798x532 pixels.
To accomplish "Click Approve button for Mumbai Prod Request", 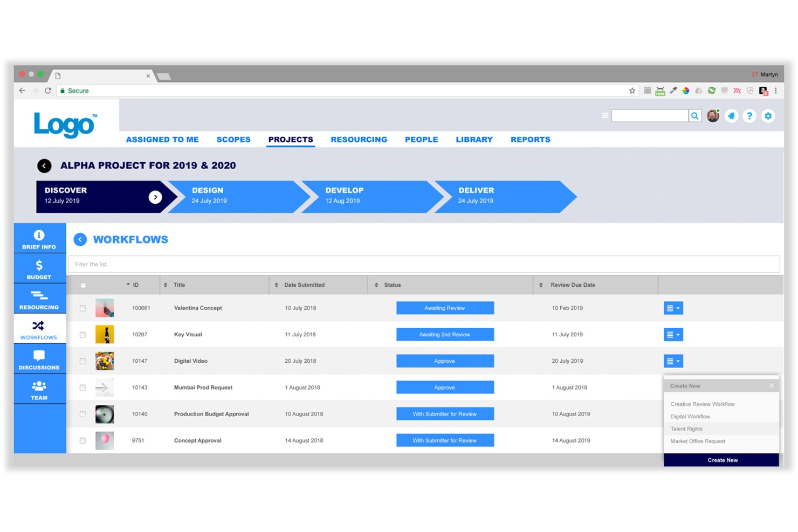I will [x=445, y=388].
